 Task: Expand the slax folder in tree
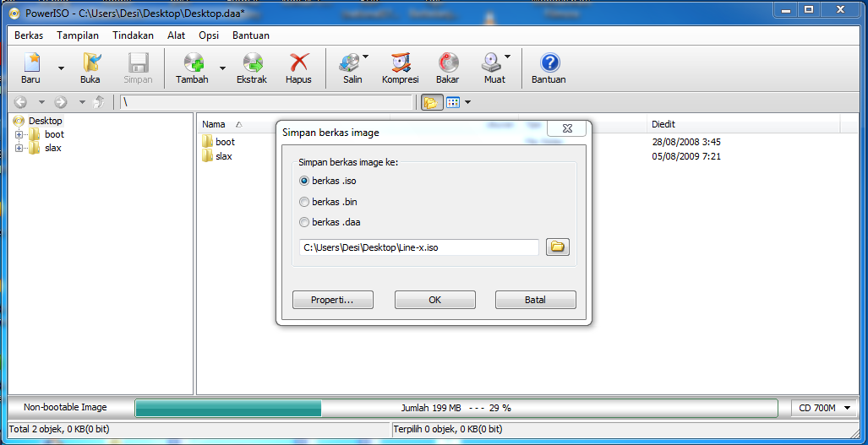[19, 148]
